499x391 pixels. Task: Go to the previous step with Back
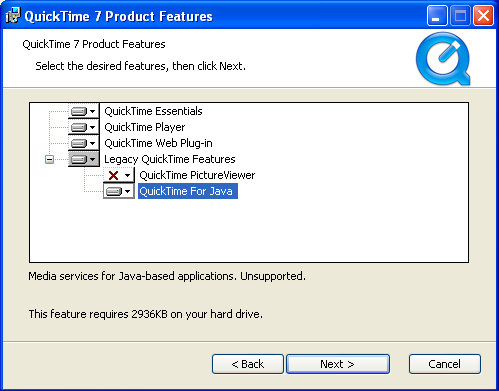[x=248, y=364]
